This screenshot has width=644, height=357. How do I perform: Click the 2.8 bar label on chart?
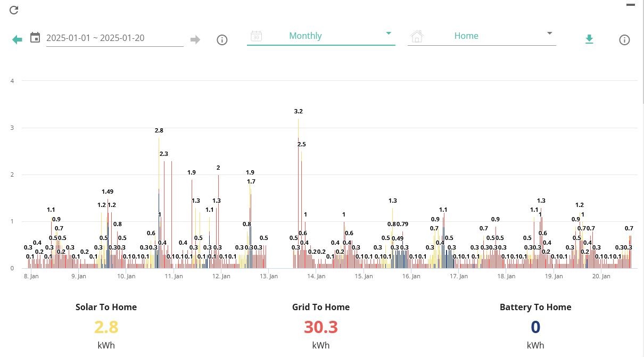(159, 130)
